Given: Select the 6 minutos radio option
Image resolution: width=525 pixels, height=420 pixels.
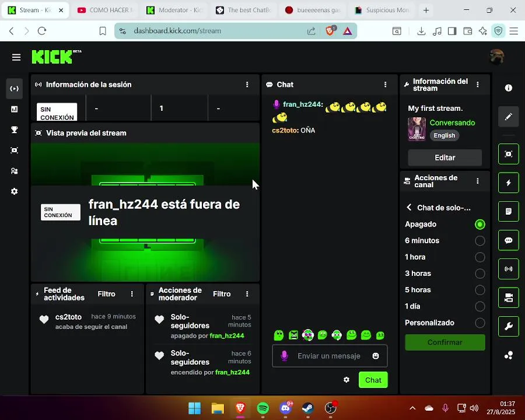Looking at the screenshot, I should point(480,241).
